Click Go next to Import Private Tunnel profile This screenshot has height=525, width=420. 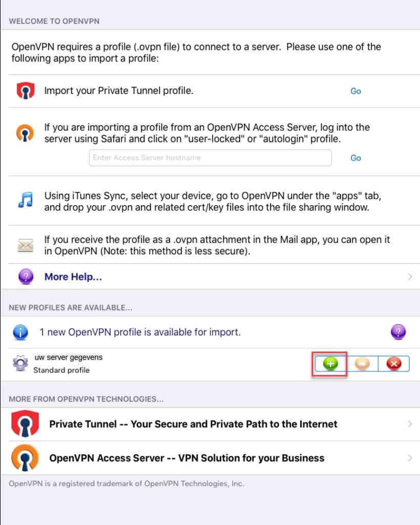pyautogui.click(x=355, y=91)
